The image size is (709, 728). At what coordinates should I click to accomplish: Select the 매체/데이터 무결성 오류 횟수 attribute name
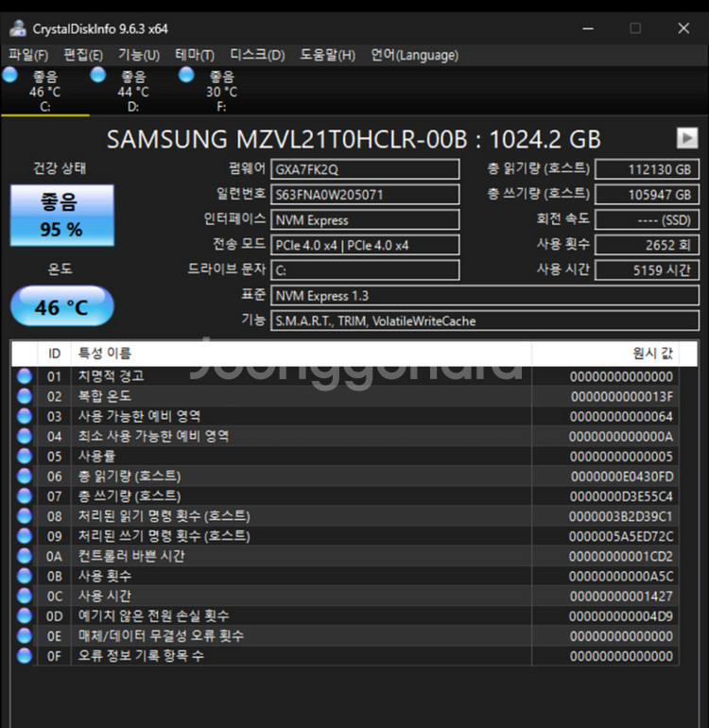pyautogui.click(x=161, y=635)
